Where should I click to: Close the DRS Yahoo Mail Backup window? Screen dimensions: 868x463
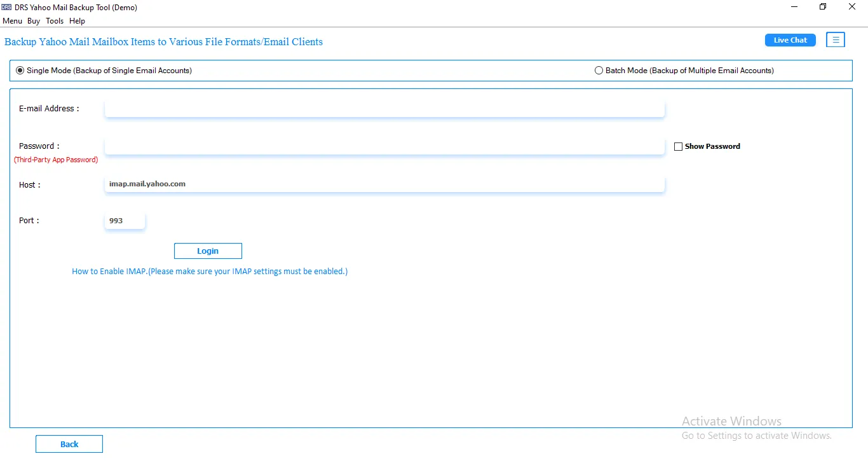852,7
